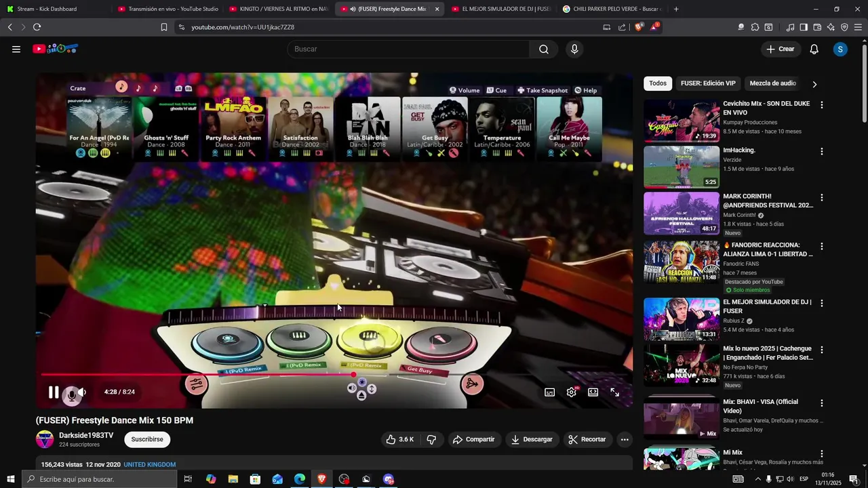868x488 pixels.
Task: Seek using the video progress bar scrubber
Action: 353,374
